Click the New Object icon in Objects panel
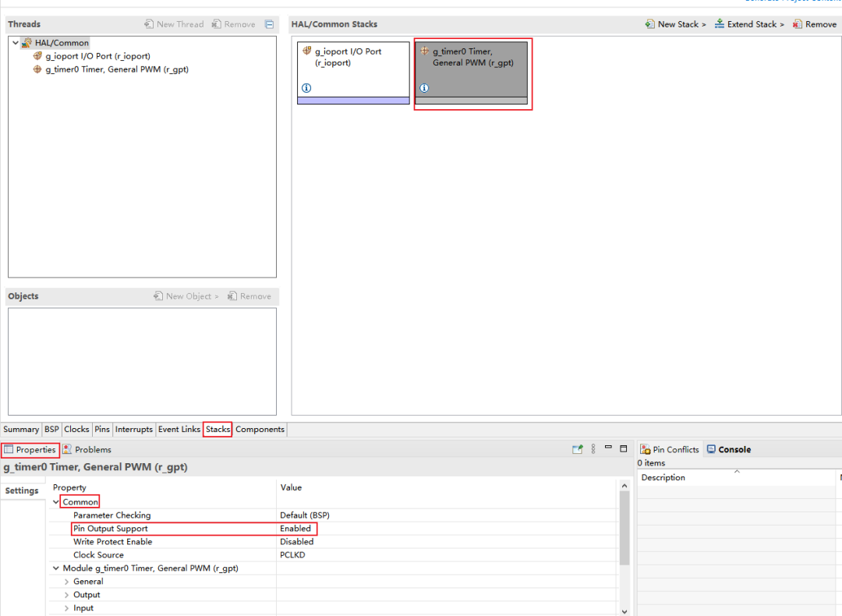Screen dimensions: 842x616 [157, 296]
